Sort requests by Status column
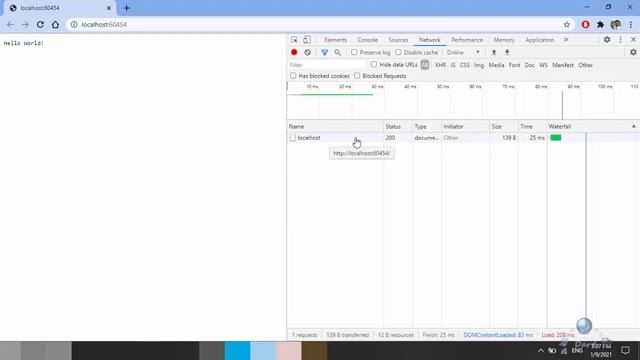Viewport: 640px width, 360px height. 398,127
